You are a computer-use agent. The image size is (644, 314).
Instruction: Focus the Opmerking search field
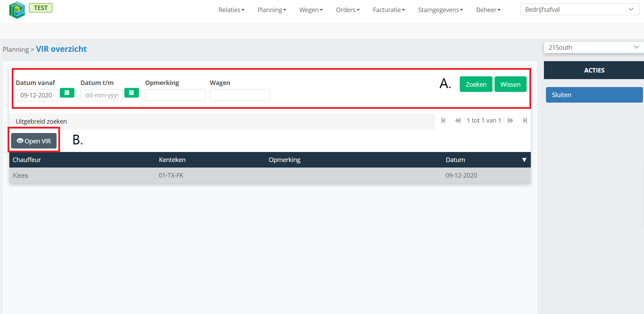click(175, 95)
